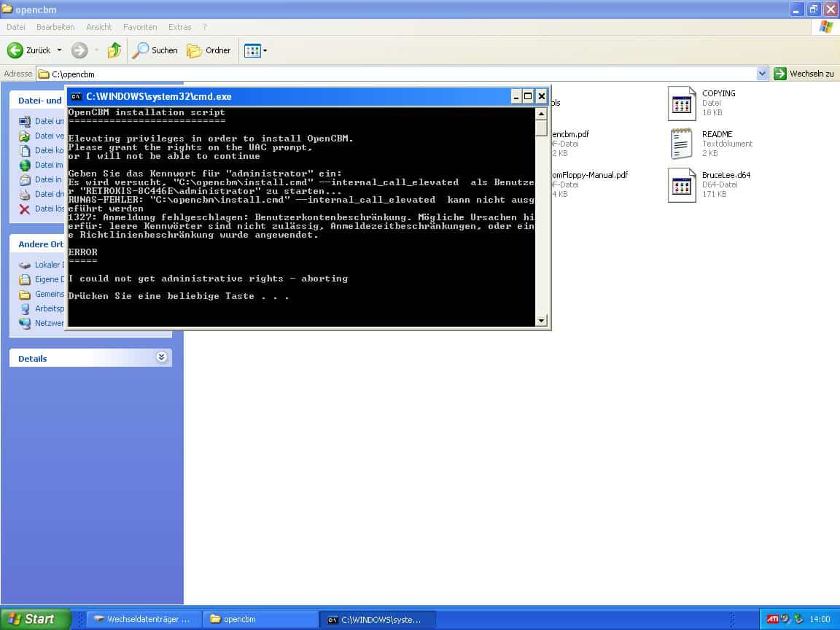Click the ATI tray icon
The height and width of the screenshot is (630, 840).
[772, 619]
